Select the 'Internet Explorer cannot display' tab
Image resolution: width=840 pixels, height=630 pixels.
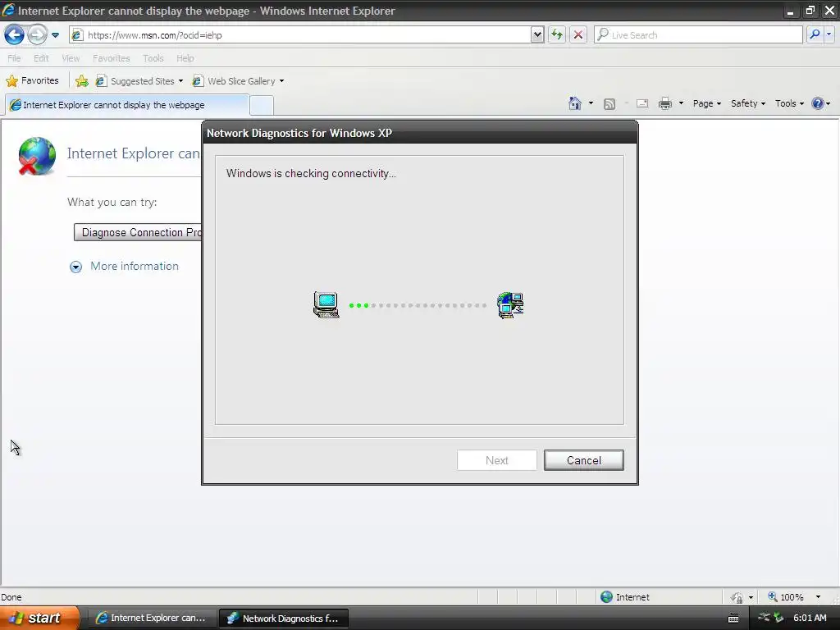126,105
